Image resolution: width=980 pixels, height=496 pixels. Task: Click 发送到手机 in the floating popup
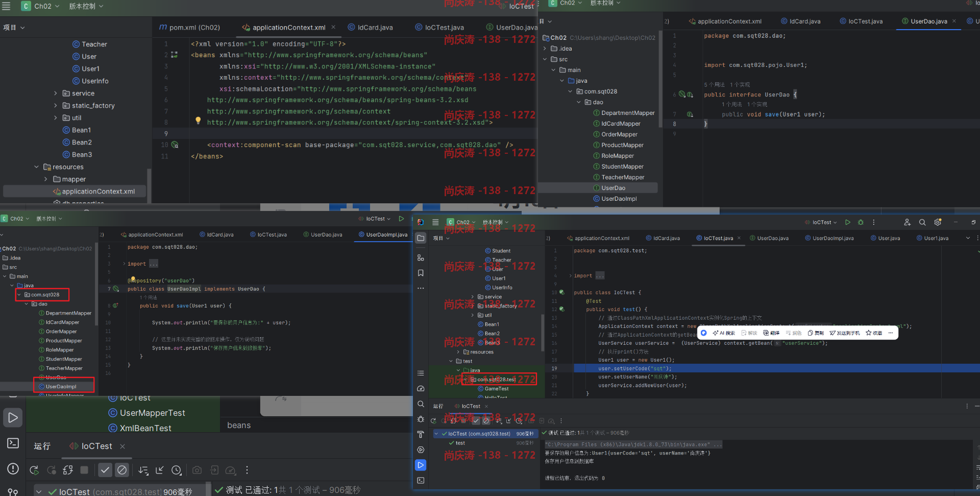(845, 333)
